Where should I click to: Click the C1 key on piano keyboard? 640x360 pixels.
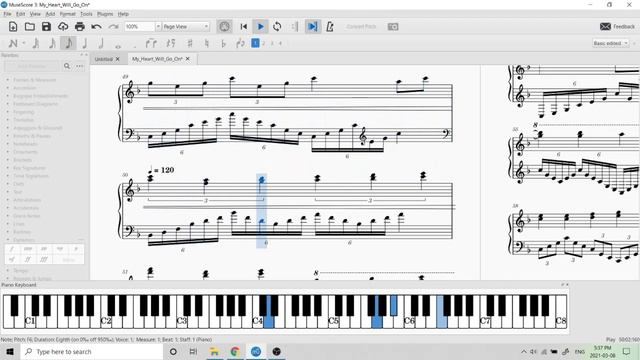(x=29, y=321)
